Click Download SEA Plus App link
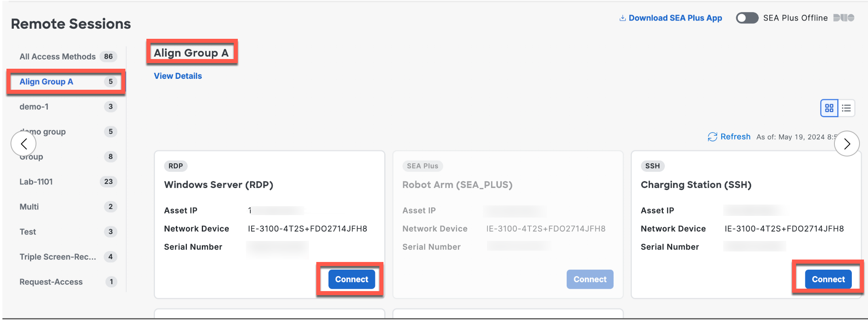Image resolution: width=868 pixels, height=321 pixels. (675, 18)
